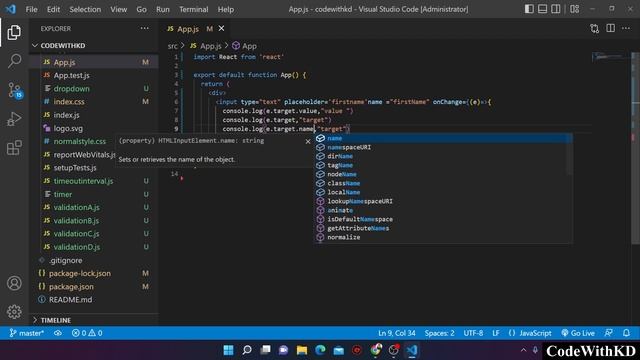Open the Go menu
The width and height of the screenshot is (640, 360).
click(x=141, y=9)
